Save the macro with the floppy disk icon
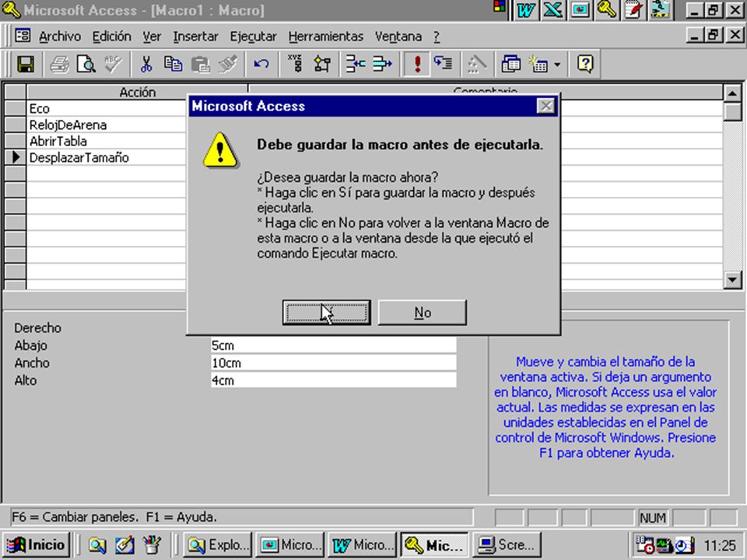 (x=26, y=64)
